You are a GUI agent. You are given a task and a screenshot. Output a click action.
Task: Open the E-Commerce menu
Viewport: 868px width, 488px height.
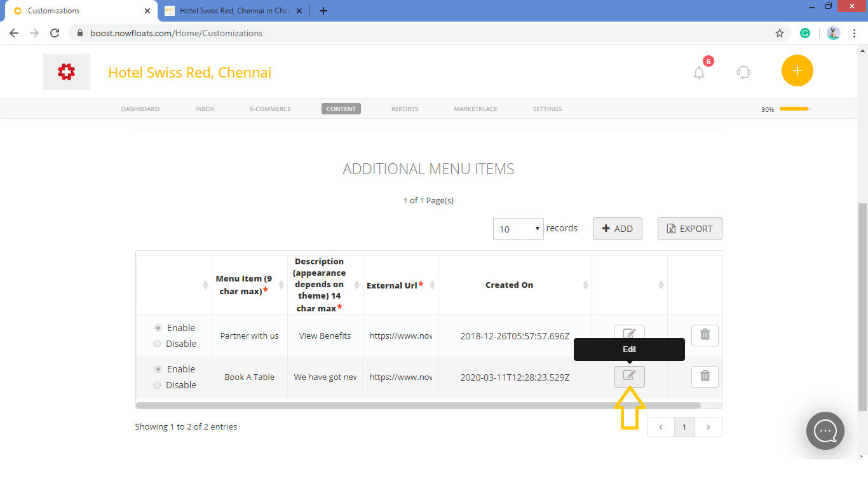click(271, 109)
